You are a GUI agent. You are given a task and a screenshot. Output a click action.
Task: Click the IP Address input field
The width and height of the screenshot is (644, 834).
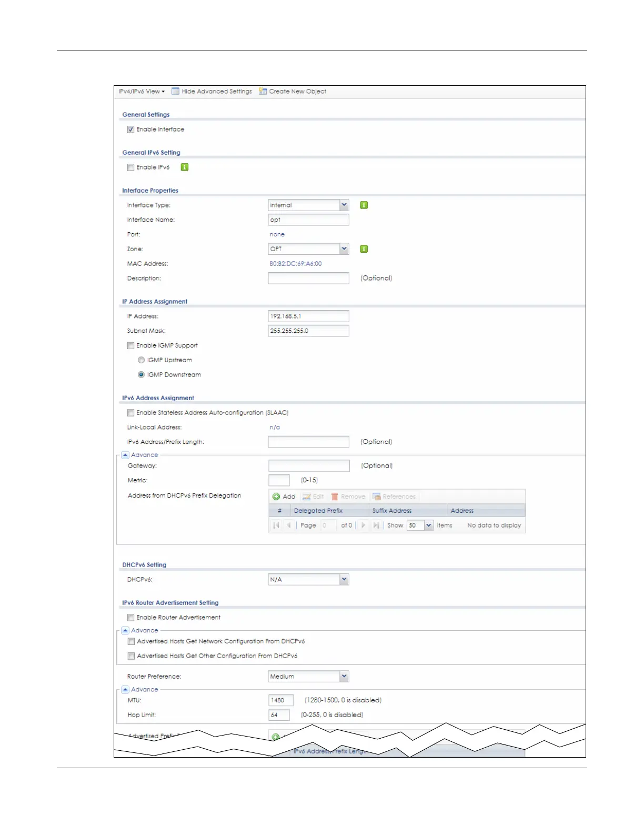308,316
